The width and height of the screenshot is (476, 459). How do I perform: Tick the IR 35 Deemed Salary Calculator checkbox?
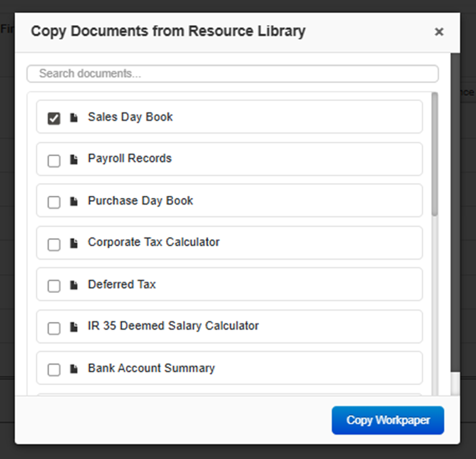coord(54,328)
